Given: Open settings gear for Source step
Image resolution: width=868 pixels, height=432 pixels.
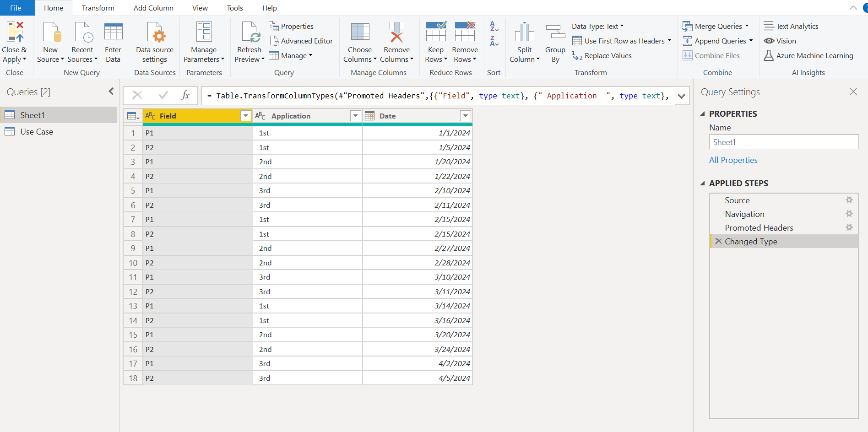Looking at the screenshot, I should [849, 200].
